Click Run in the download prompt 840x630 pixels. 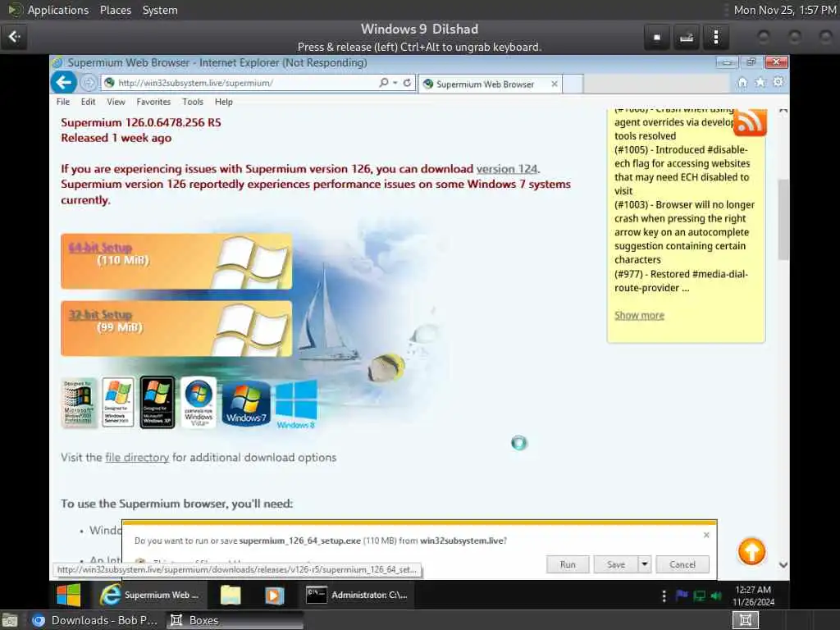coord(568,564)
